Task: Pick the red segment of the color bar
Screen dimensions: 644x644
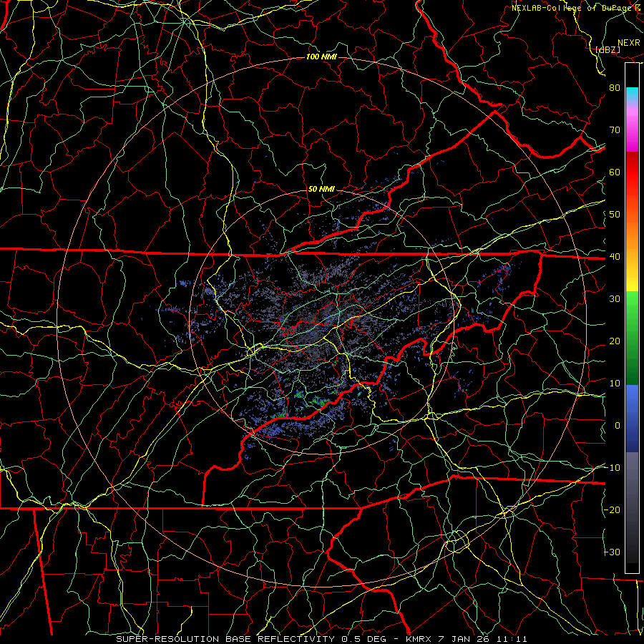Action: pos(632,172)
